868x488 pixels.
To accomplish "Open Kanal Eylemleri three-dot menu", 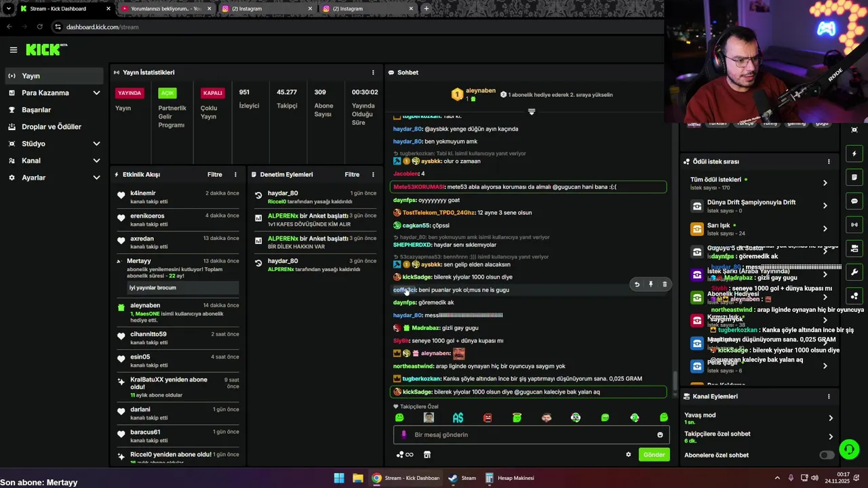I will pos(828,396).
